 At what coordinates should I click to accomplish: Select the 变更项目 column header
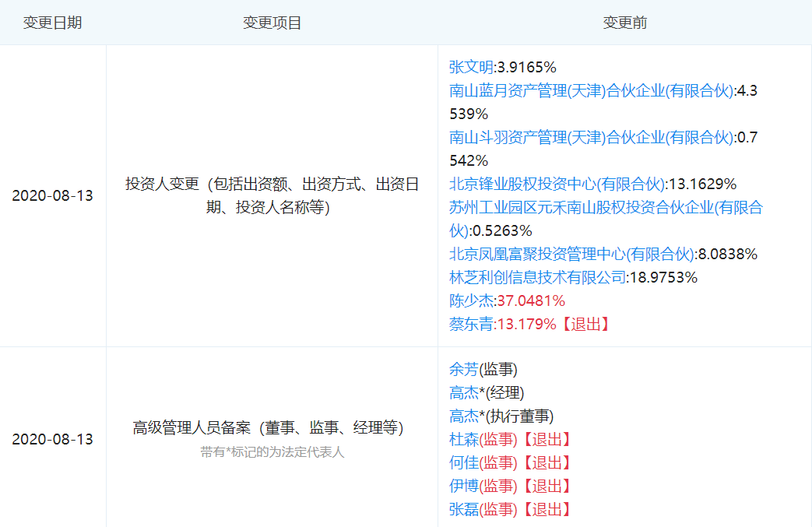pyautogui.click(x=272, y=23)
